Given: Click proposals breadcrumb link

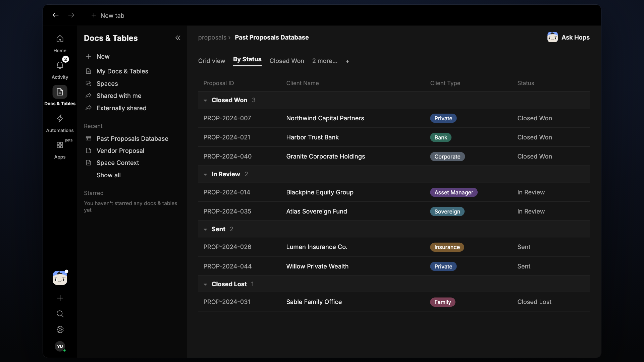Looking at the screenshot, I should (212, 37).
